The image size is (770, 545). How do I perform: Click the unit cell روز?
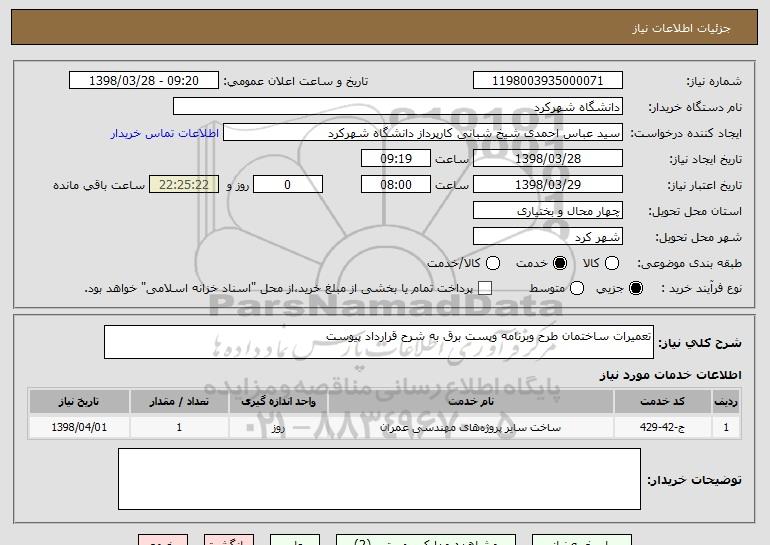coord(278,427)
